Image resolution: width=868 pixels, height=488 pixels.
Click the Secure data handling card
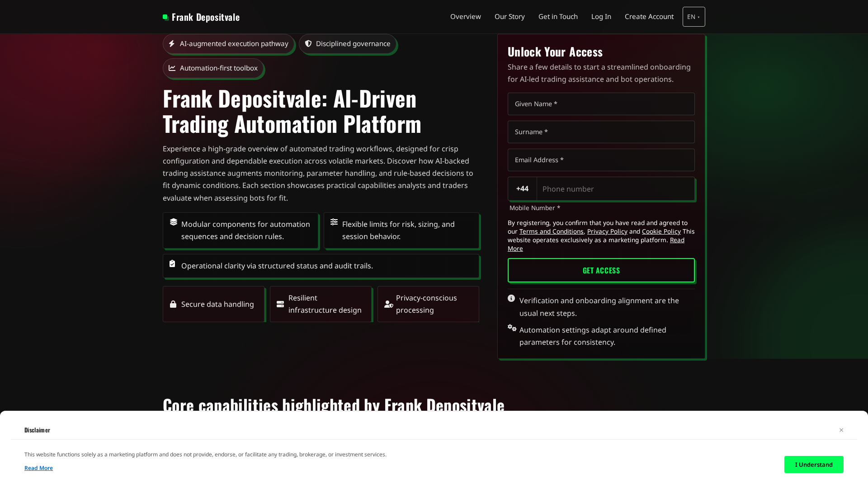(213, 304)
